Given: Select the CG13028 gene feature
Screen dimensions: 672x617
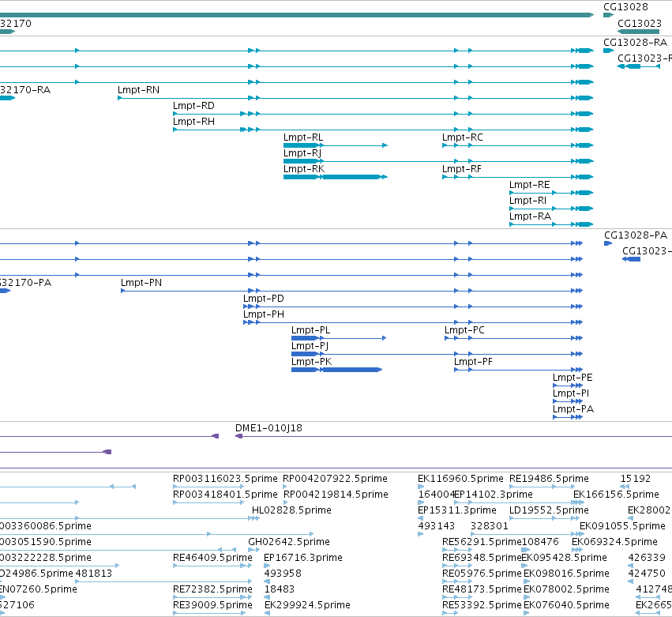Looking at the screenshot, I should point(608,15).
